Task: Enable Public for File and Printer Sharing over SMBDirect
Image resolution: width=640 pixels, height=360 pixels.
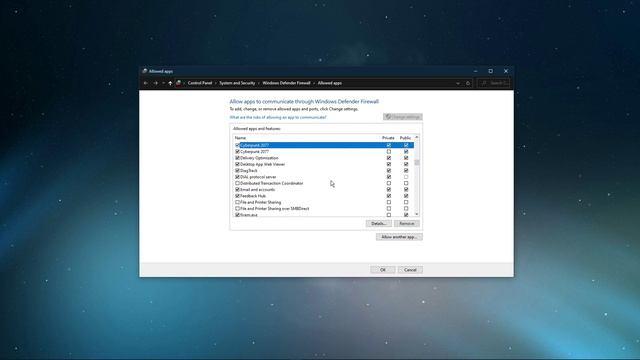Action: click(x=406, y=209)
